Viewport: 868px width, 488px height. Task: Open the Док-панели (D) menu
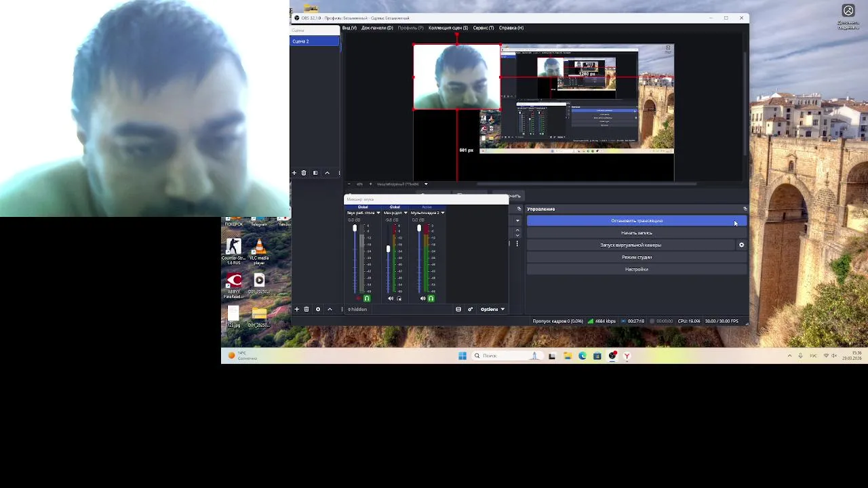click(377, 28)
